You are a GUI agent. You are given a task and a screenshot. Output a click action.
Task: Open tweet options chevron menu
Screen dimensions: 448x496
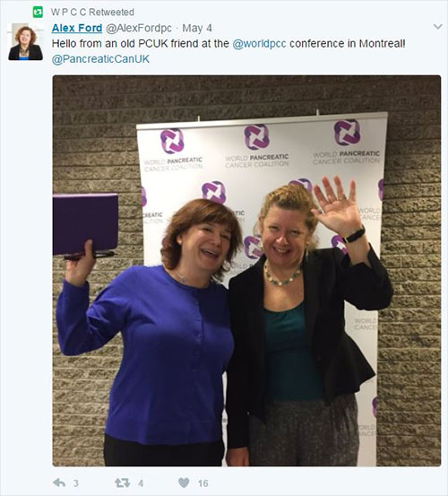(x=437, y=27)
